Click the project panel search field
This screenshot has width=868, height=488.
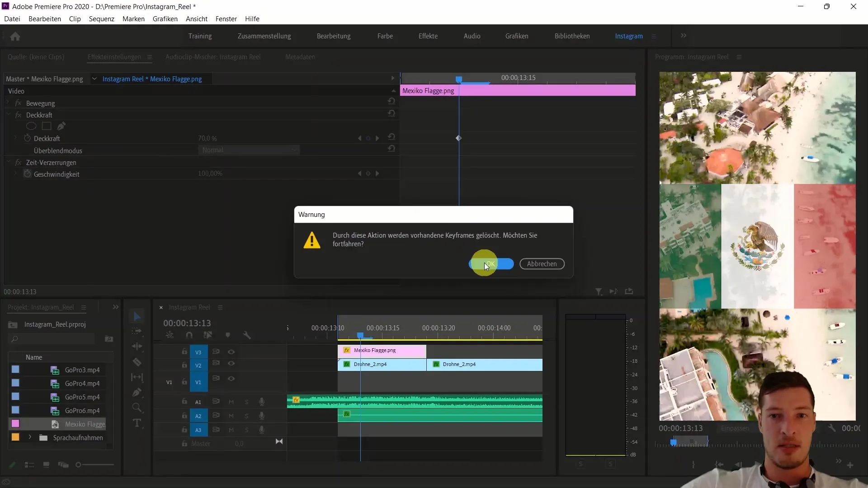(x=52, y=339)
